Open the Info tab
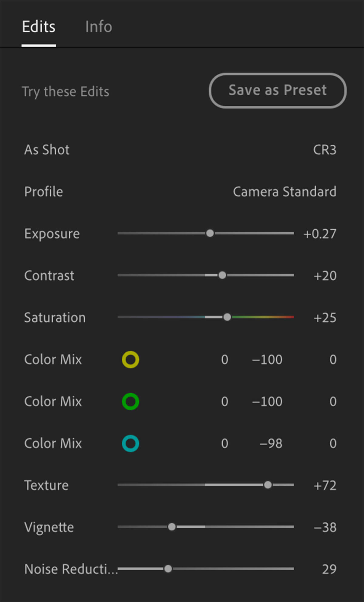The image size is (364, 602). [99, 27]
